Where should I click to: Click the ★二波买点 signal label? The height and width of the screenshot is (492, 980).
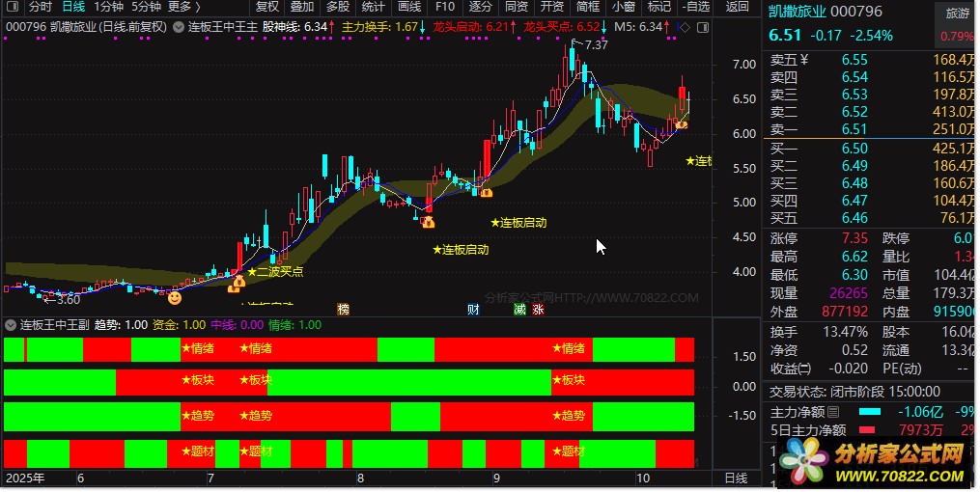pos(275,272)
